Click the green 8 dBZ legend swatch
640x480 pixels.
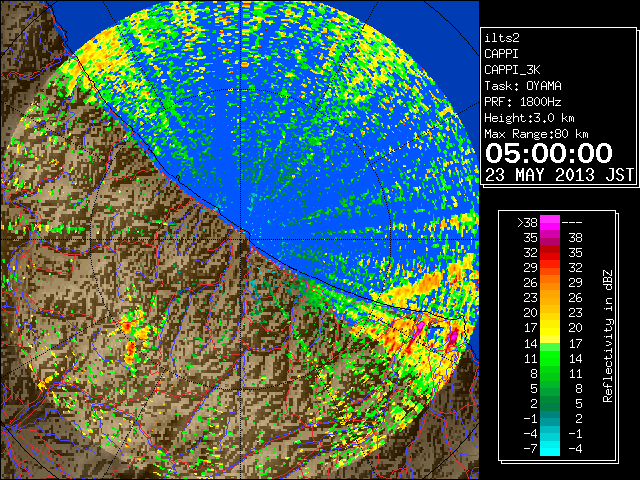tap(550, 373)
